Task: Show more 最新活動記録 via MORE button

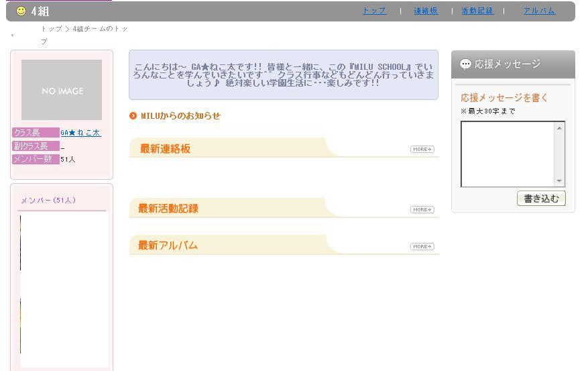Action: coord(422,209)
